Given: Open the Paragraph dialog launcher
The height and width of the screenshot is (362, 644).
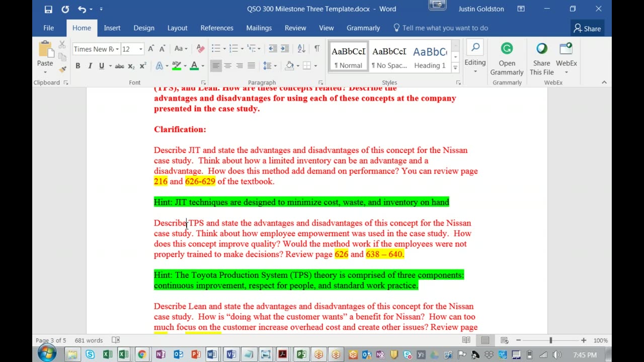Looking at the screenshot, I should [321, 82].
